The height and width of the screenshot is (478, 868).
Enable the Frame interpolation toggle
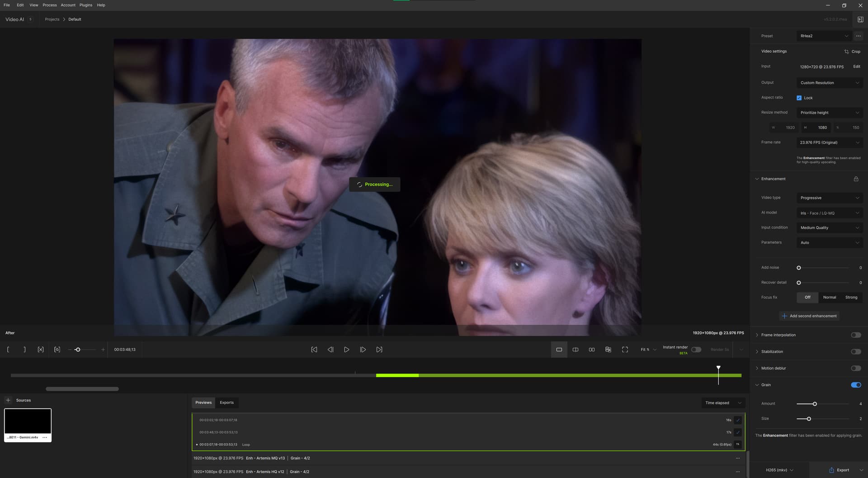(x=856, y=335)
